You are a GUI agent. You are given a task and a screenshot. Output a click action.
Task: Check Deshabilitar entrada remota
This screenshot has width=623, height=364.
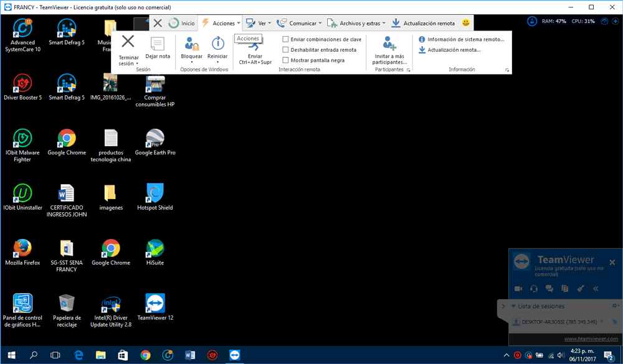[x=285, y=50]
